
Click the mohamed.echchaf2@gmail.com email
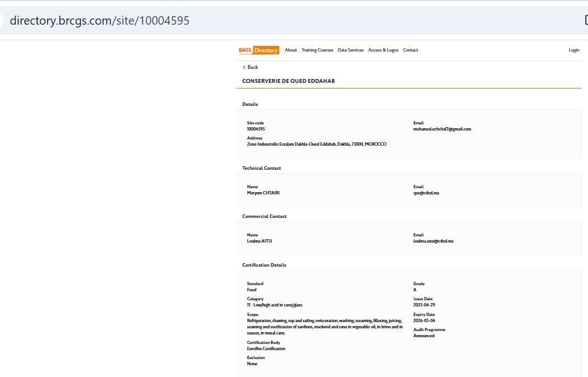(442, 129)
